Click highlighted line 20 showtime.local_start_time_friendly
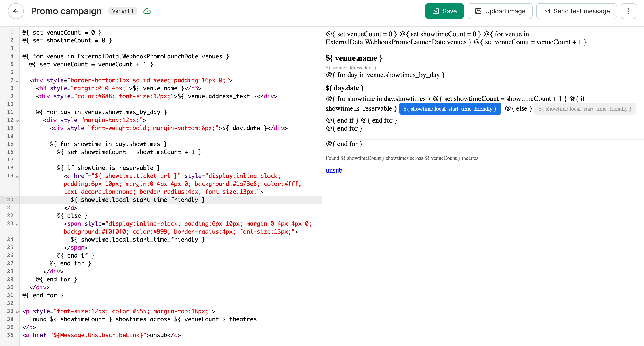644x346 pixels. (138, 200)
